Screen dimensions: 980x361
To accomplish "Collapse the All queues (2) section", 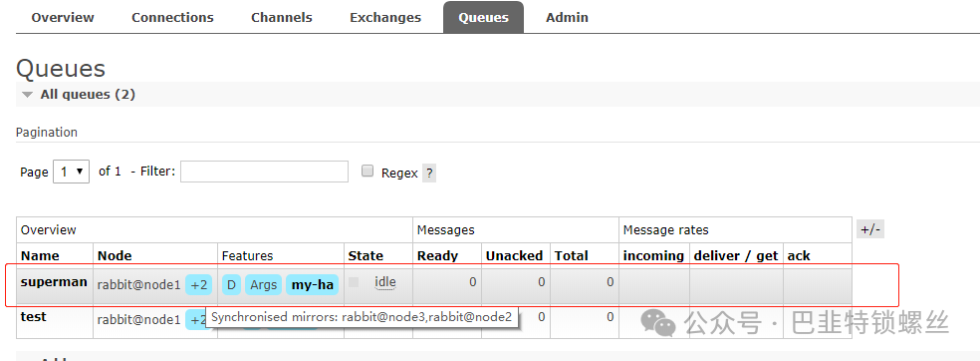I will [79, 95].
